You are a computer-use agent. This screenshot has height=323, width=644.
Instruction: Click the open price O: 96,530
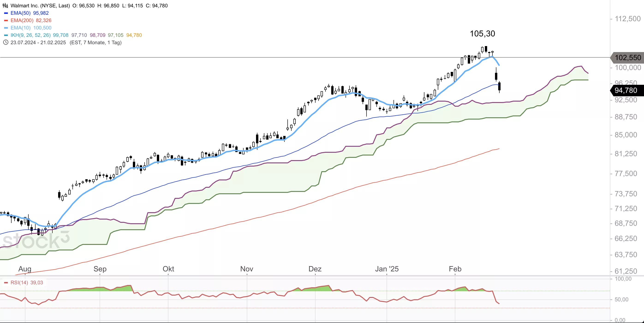[x=83, y=6]
